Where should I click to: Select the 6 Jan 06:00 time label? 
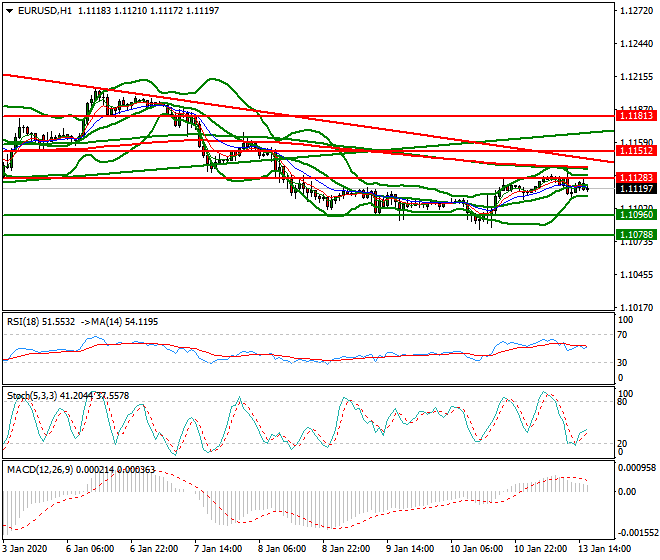[x=90, y=549]
